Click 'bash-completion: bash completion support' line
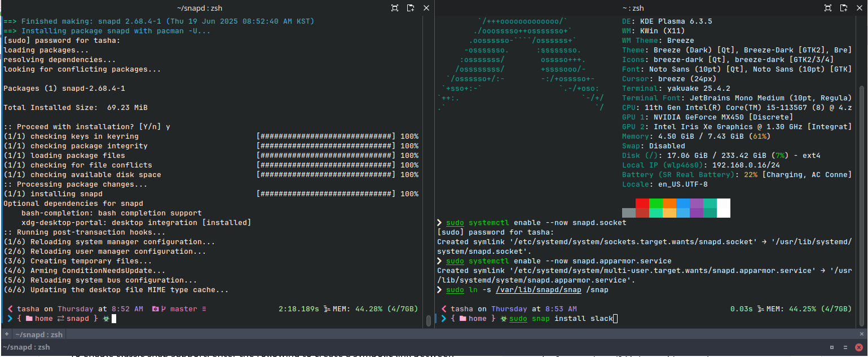This screenshot has height=357, width=868. pyautogui.click(x=112, y=213)
